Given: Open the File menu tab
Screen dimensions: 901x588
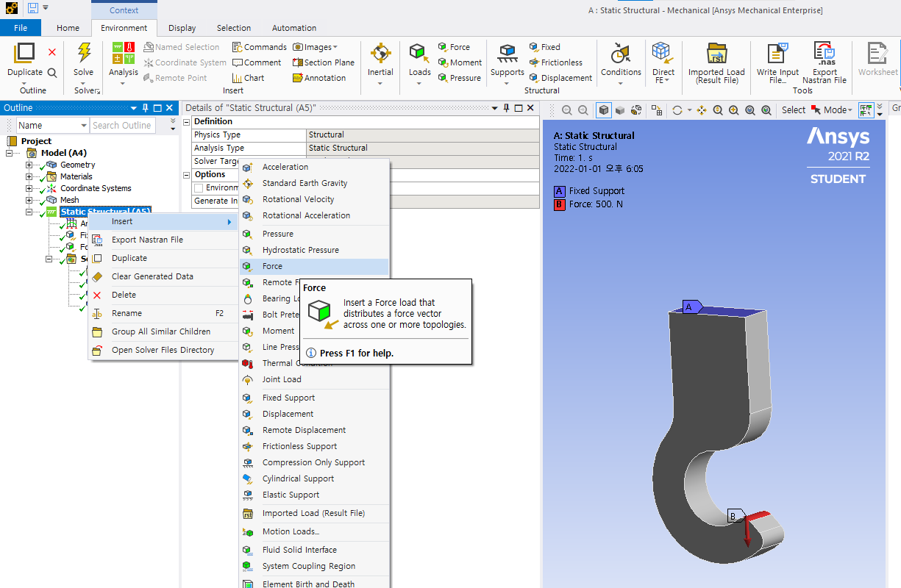Looking at the screenshot, I should (21, 28).
